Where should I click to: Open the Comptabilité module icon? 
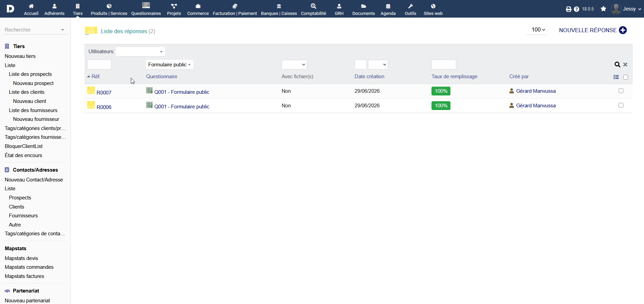pyautogui.click(x=314, y=6)
